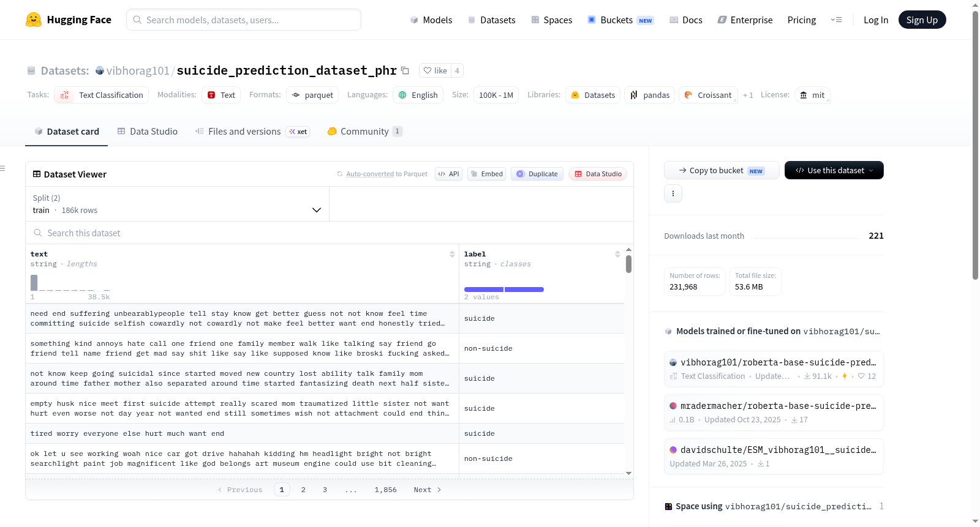Click the vibhorag101 owner link
Screen dimensions: 980x527
[x=138, y=70]
